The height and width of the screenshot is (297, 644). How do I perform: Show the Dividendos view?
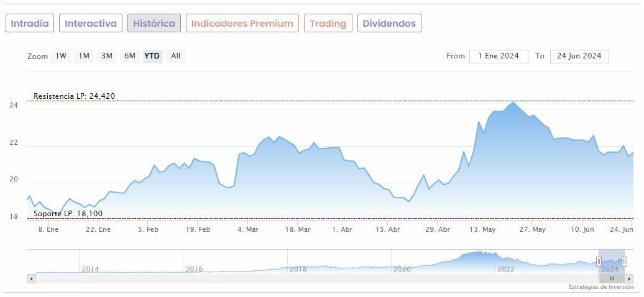click(389, 24)
